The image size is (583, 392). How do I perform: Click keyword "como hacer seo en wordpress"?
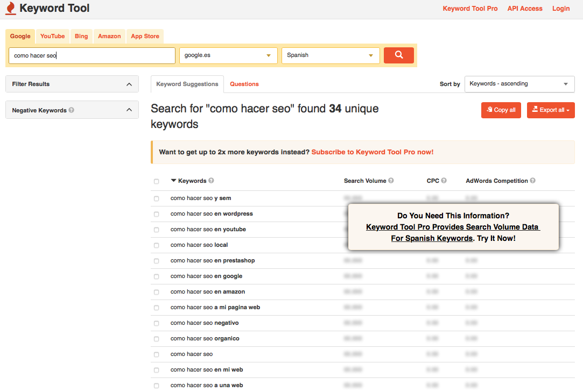212,213
